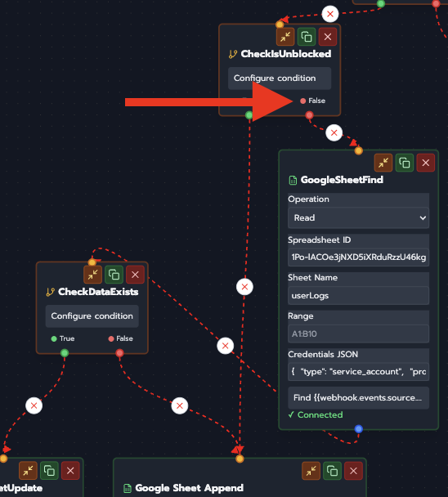Collapse the CheckIsUnblocked node
Viewport: 448px width, 497px height.
(x=285, y=37)
